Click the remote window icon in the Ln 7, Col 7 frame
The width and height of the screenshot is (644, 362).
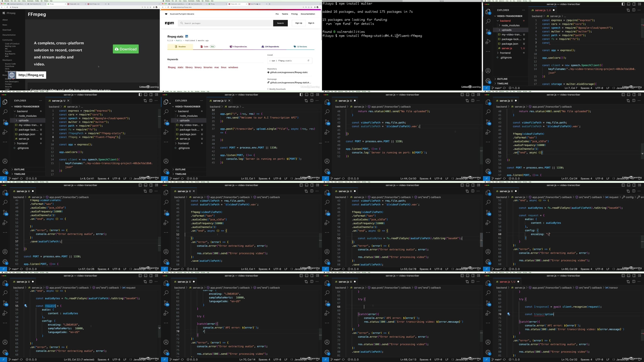(486, 88)
